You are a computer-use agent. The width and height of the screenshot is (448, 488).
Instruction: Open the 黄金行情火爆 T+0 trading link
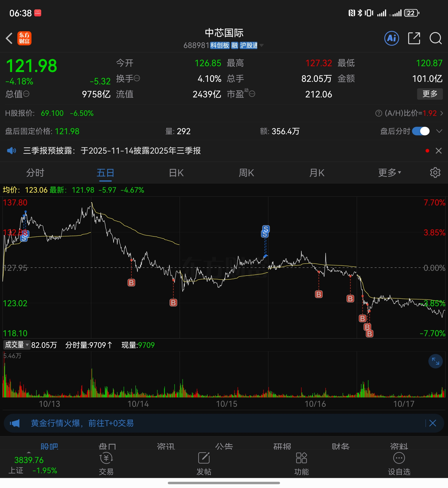click(82, 423)
